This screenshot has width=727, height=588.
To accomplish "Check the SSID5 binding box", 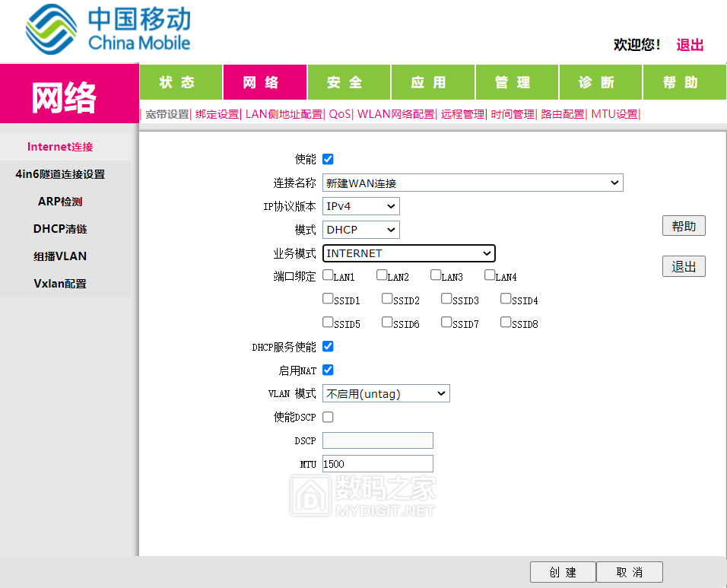I will point(328,322).
